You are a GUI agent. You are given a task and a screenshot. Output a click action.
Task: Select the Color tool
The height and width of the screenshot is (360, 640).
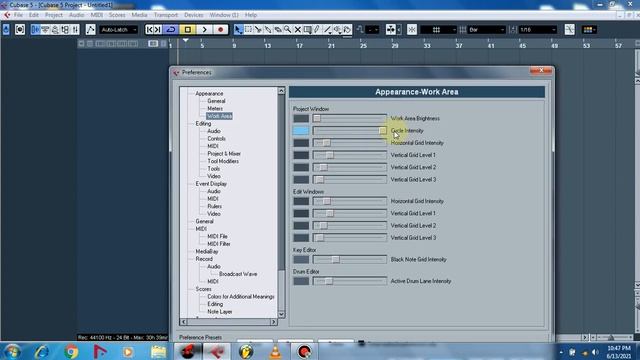click(x=347, y=29)
